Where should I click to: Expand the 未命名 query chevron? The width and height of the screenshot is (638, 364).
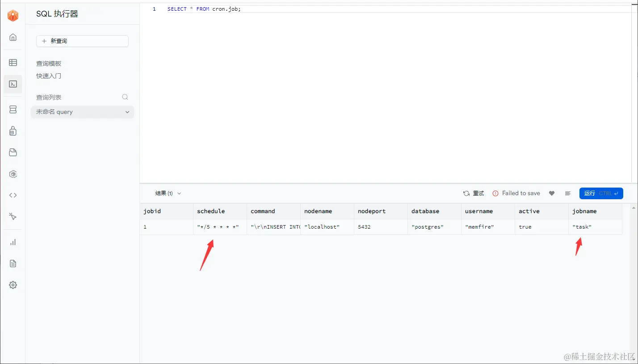(127, 112)
